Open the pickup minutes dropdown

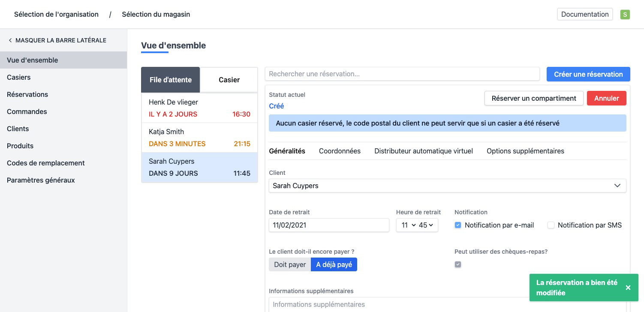pyautogui.click(x=426, y=225)
